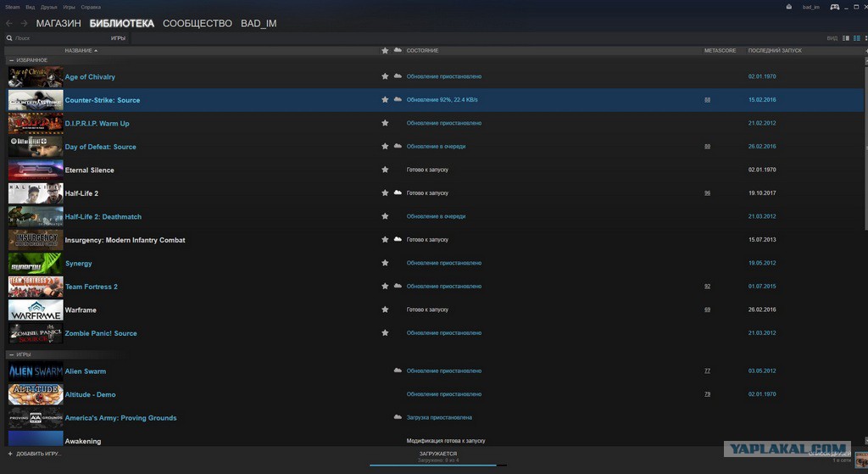The width and height of the screenshot is (868, 474).
Task: Toggle favorite star for Age of Chivalry
Action: tap(385, 76)
